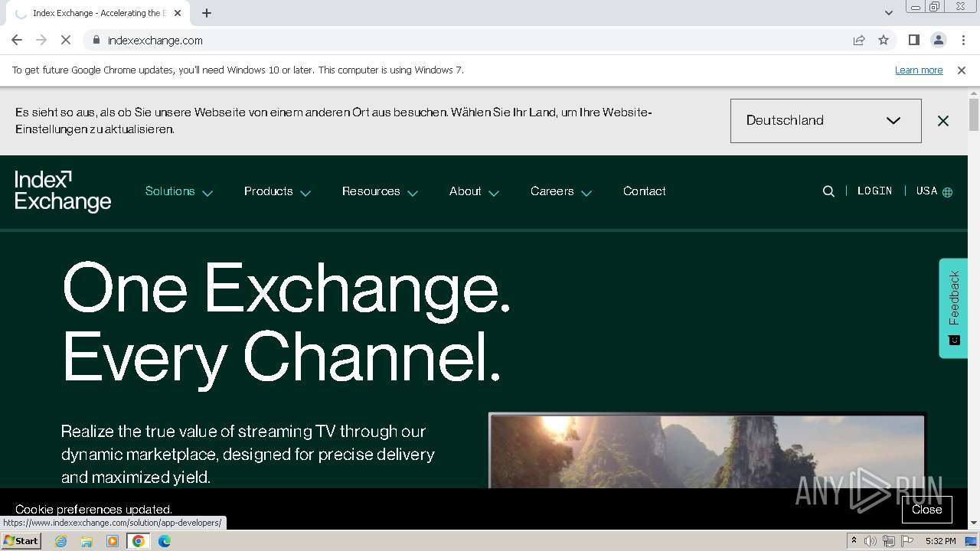Open Windows Explorer from taskbar
This screenshot has height=551, width=980.
[x=87, y=541]
